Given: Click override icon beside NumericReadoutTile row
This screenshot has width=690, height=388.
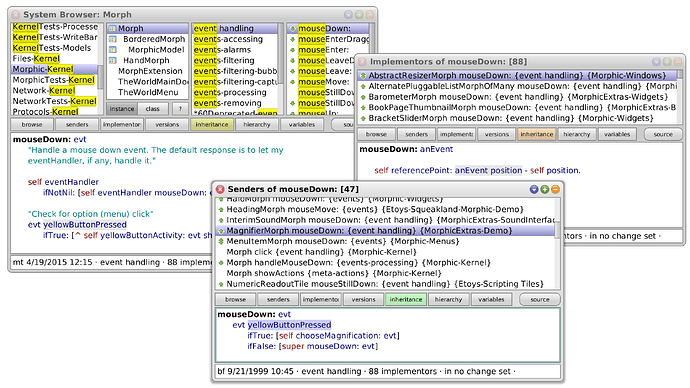Looking at the screenshot, I should (221, 284).
